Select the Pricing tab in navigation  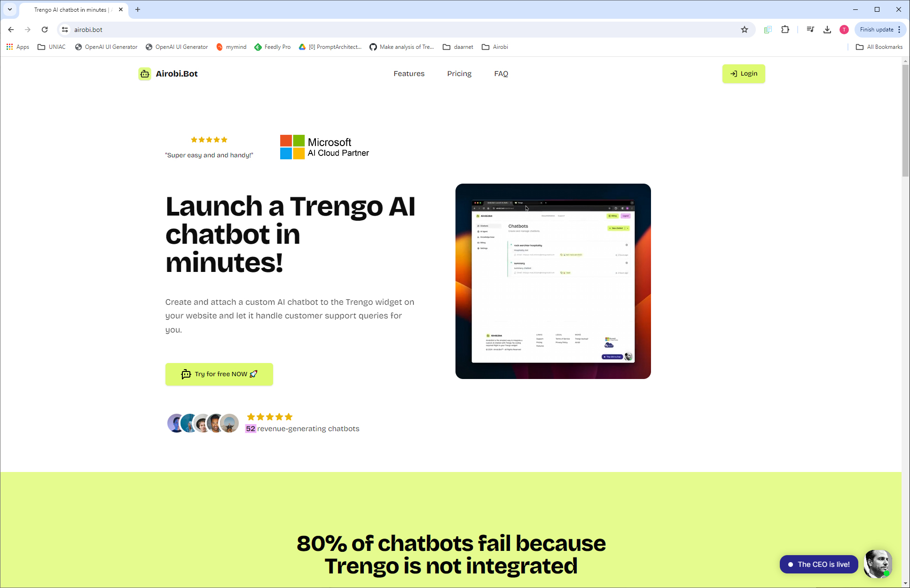coord(459,74)
